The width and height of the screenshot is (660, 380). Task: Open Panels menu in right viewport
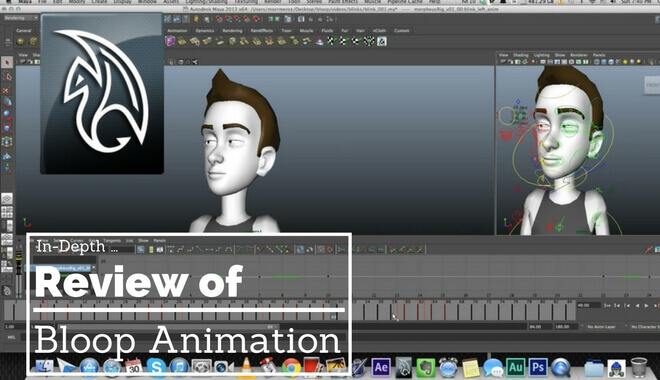(x=599, y=55)
